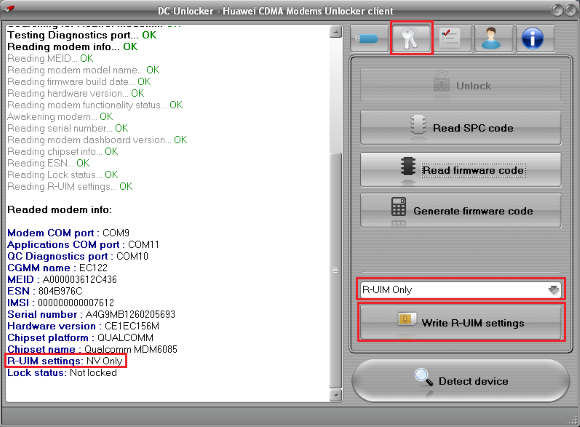This screenshot has width=580, height=427.
Task: Click the Chipset platform QUALCOMM line
Action: pos(80,337)
